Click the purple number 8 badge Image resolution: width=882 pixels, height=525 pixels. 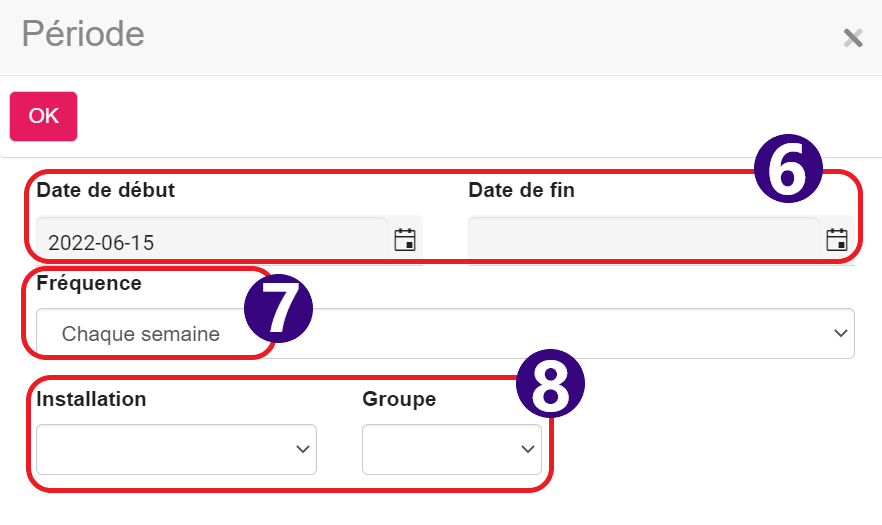550,383
